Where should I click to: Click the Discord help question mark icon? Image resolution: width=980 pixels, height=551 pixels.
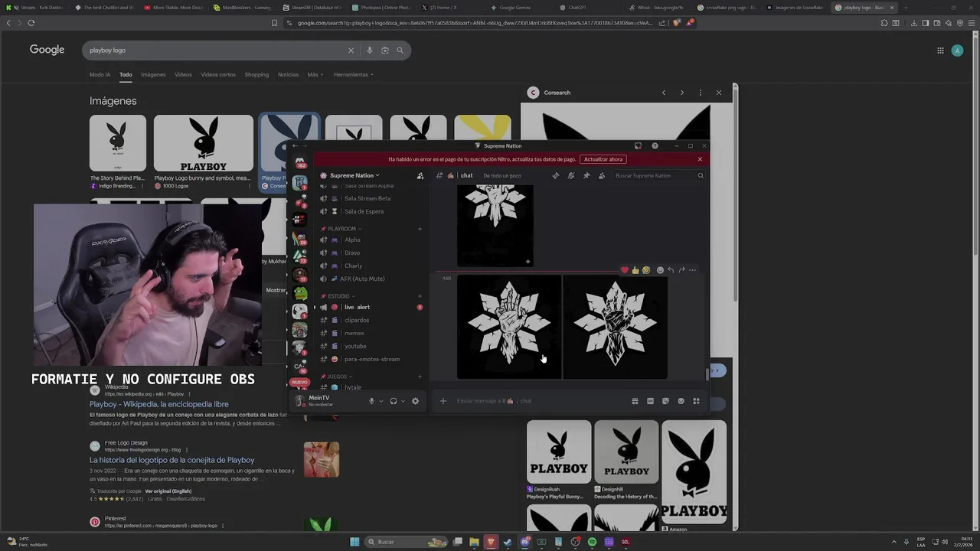655,146
